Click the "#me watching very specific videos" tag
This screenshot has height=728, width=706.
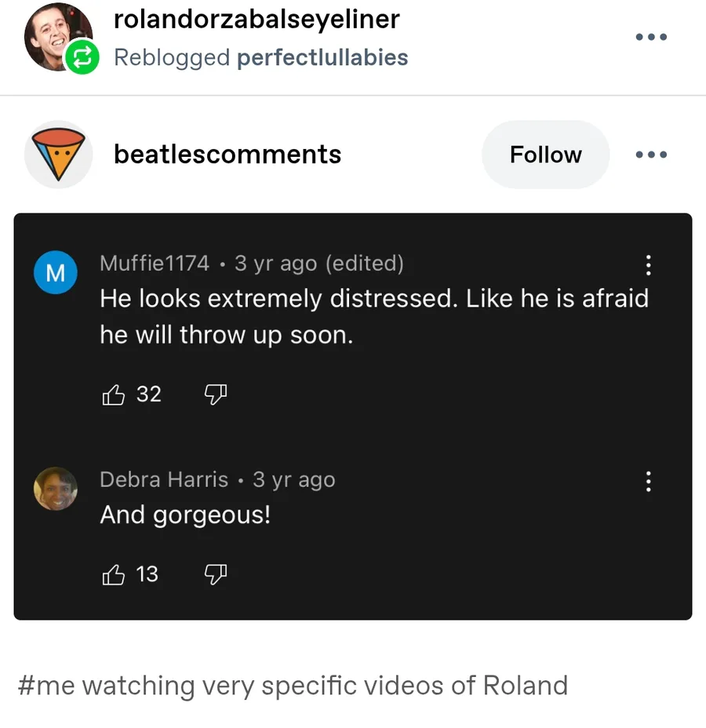tap(292, 685)
